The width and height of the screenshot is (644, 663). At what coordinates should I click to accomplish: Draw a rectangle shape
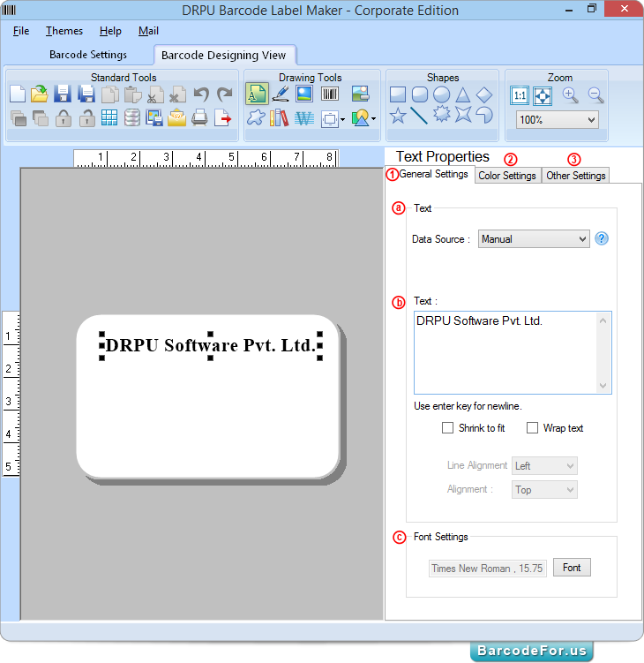tap(397, 94)
